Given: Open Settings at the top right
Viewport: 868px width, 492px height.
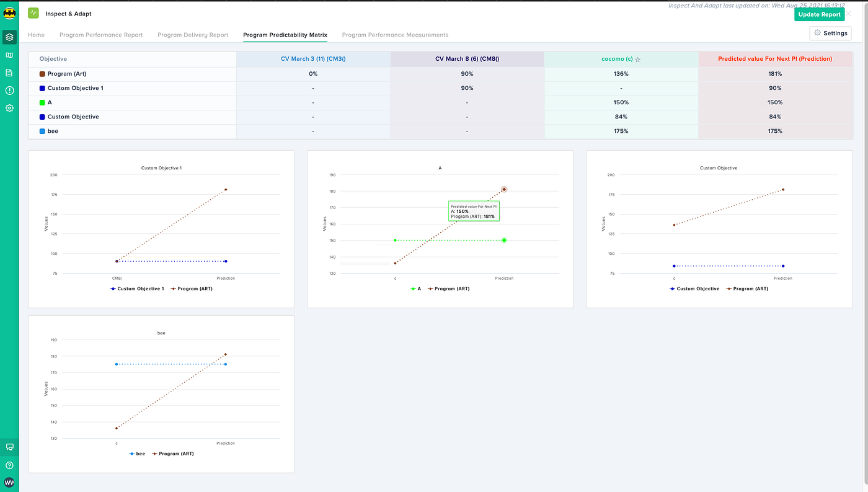Looking at the screenshot, I should click(x=830, y=32).
